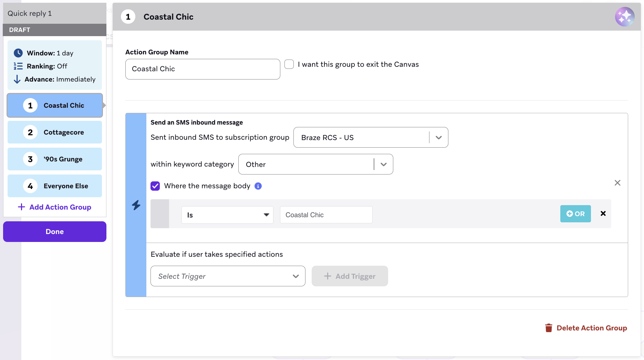
Task: Click the plus icon beside Add Action Group
Action: pos(21,207)
